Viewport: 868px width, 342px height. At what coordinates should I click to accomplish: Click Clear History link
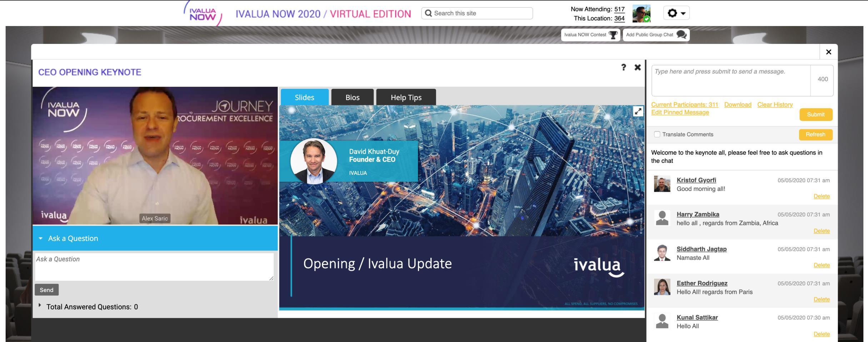775,105
